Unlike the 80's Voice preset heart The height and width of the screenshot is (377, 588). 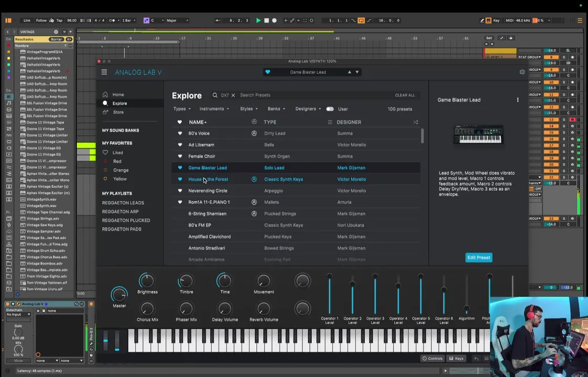click(x=180, y=134)
